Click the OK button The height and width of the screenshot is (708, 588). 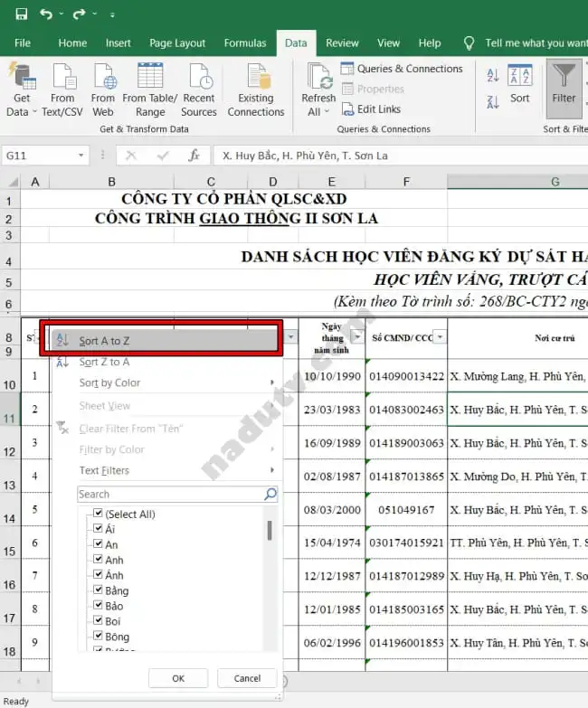(x=178, y=678)
